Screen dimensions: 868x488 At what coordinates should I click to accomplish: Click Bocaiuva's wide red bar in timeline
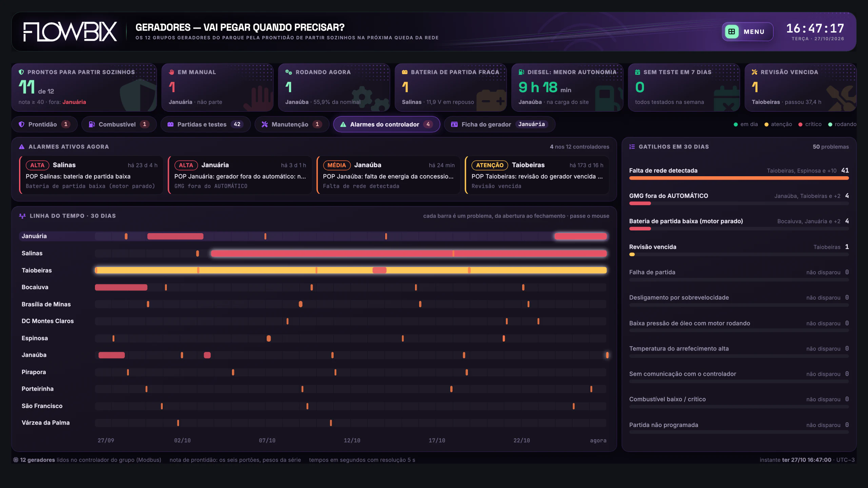pyautogui.click(x=121, y=287)
